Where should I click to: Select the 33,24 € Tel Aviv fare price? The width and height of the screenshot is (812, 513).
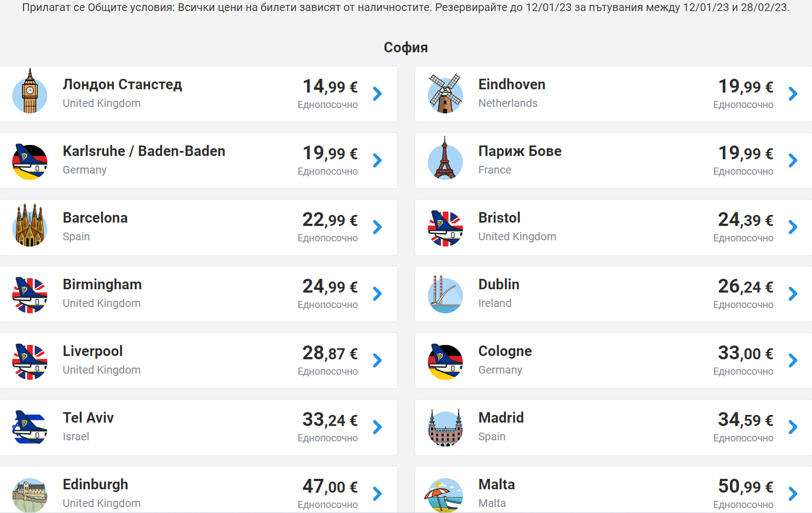tap(330, 420)
